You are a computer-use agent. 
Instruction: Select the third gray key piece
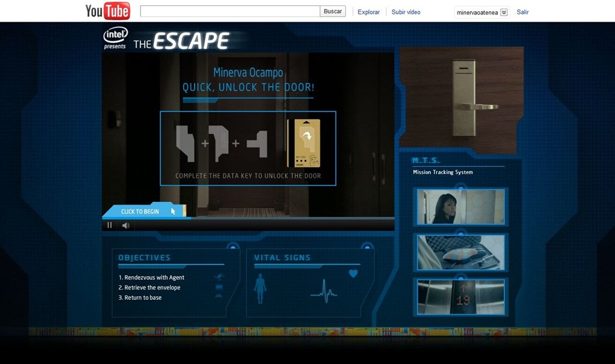(x=258, y=144)
